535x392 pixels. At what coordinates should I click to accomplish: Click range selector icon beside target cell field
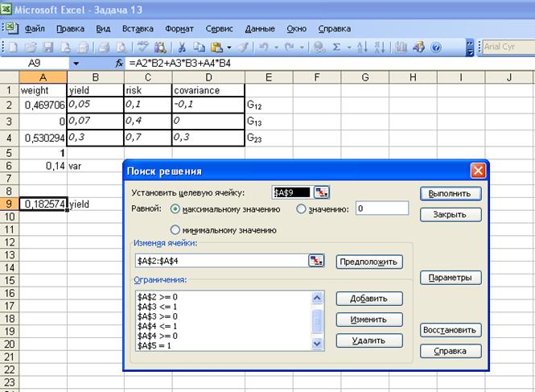[322, 192]
